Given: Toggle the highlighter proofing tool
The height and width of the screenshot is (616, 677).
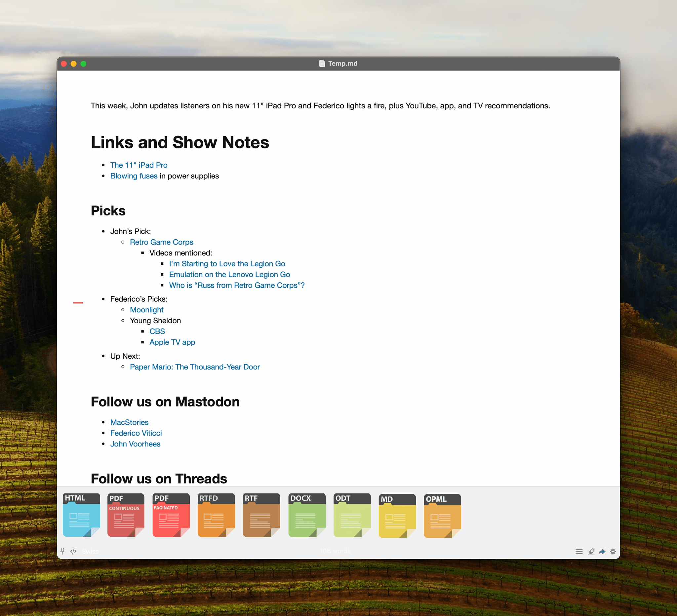Looking at the screenshot, I should point(591,552).
